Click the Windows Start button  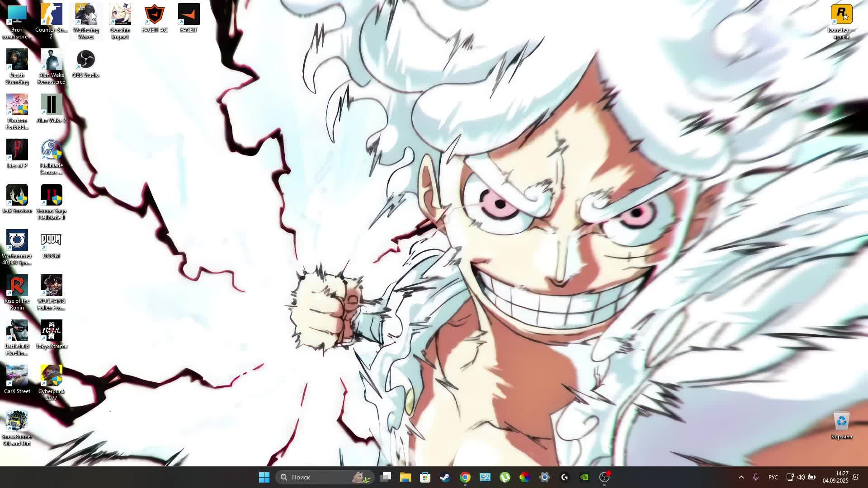click(264, 477)
